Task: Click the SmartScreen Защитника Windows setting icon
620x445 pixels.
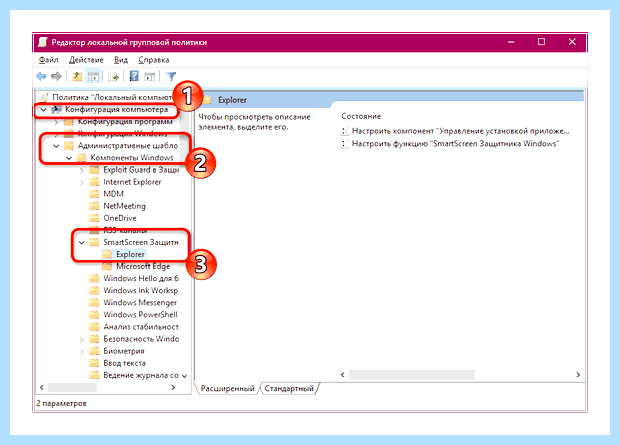Action: tap(344, 144)
